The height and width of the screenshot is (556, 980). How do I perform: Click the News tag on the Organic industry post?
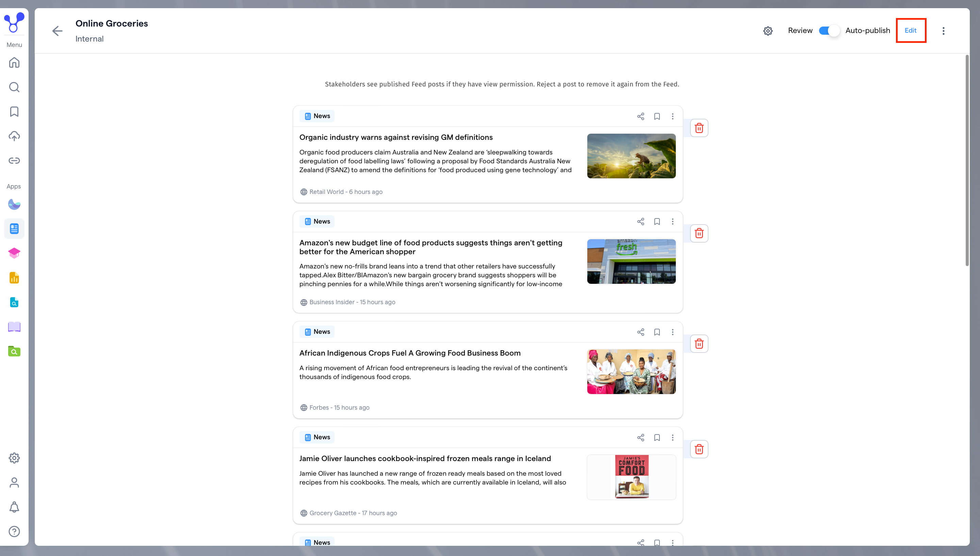[317, 116]
